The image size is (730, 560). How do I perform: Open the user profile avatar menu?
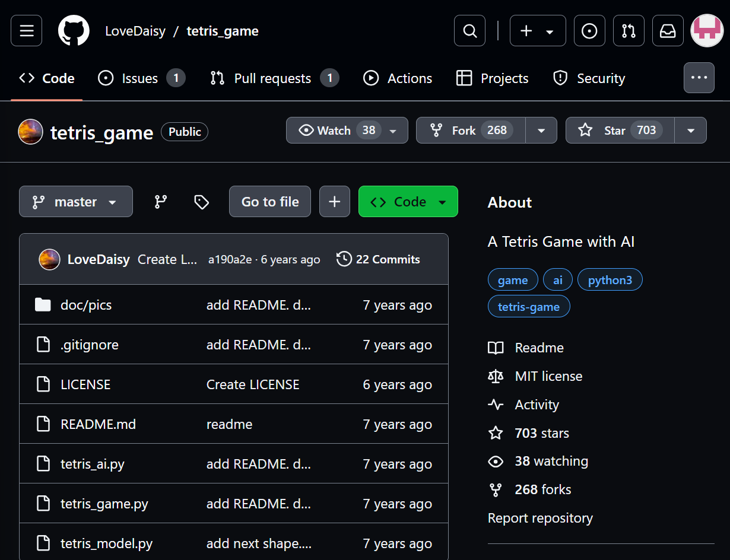pos(707,31)
